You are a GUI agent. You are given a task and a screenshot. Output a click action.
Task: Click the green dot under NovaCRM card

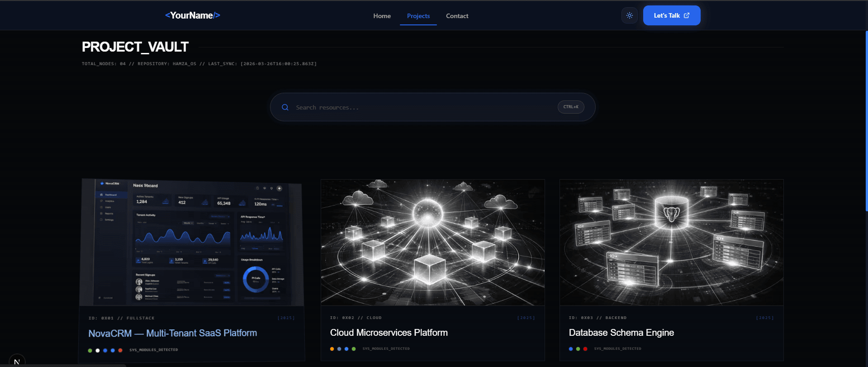click(90, 350)
